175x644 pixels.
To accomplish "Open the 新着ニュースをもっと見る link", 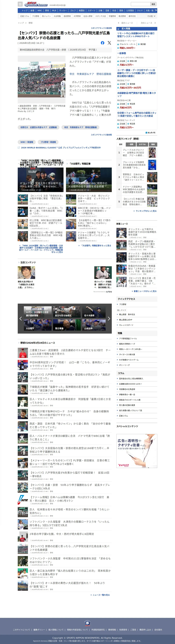I will [145, 291].
